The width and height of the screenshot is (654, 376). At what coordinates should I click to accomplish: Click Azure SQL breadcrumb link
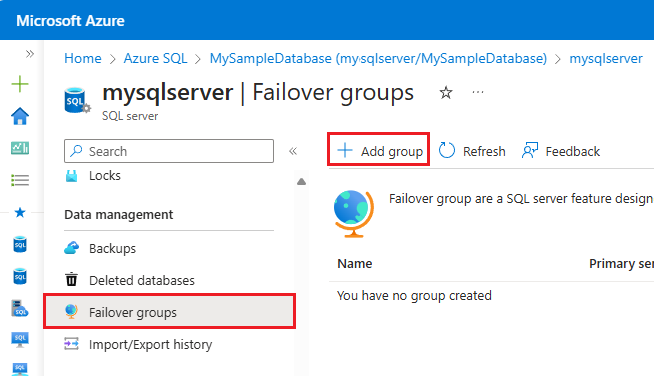point(155,58)
